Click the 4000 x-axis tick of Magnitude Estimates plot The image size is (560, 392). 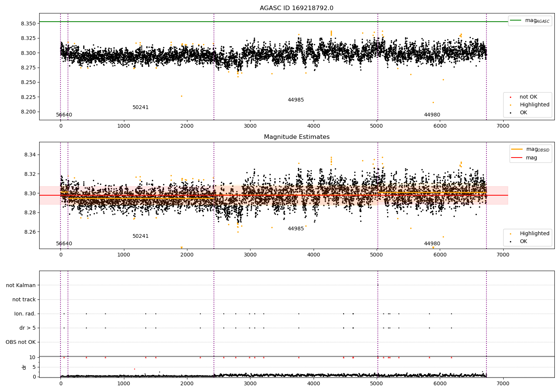point(313,255)
